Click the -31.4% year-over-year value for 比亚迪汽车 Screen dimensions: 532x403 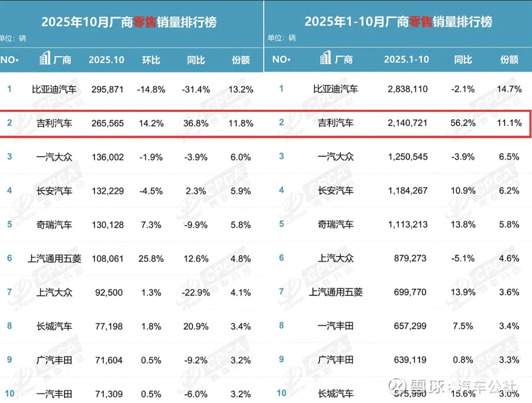196,90
